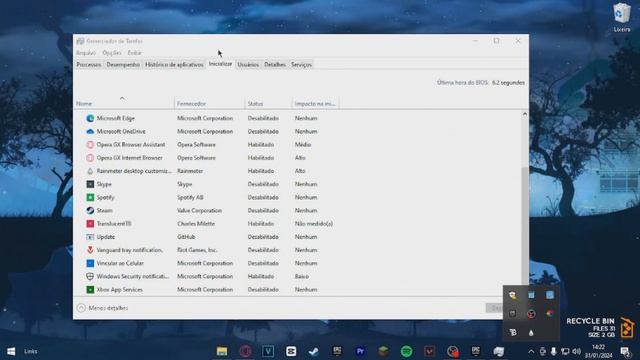Select the Inicializar tab

click(x=220, y=64)
